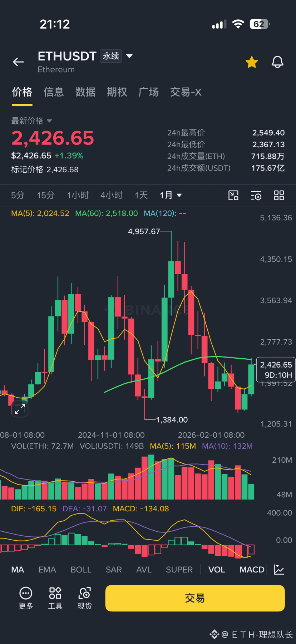Click the +1.39% change percentage
The image size is (296, 644).
coord(69,156)
